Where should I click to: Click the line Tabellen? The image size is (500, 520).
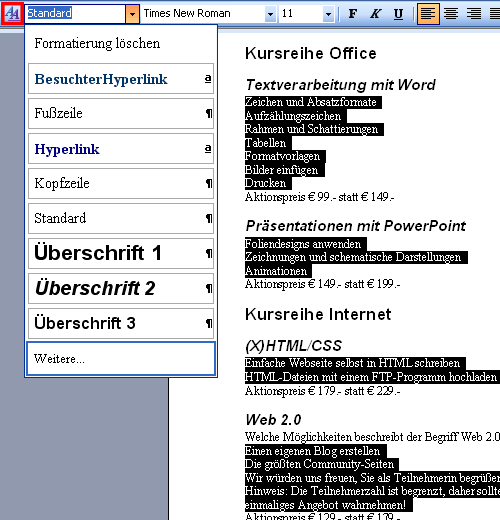(x=265, y=143)
